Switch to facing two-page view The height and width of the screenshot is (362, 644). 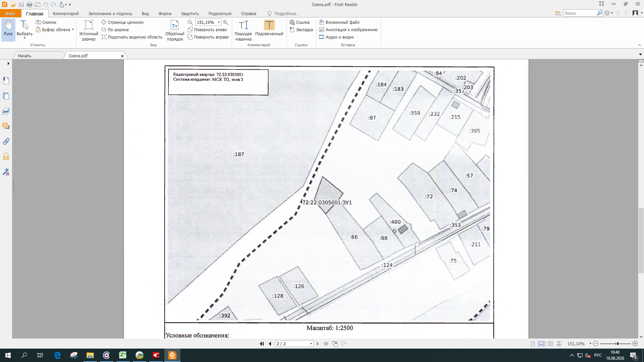click(x=550, y=344)
